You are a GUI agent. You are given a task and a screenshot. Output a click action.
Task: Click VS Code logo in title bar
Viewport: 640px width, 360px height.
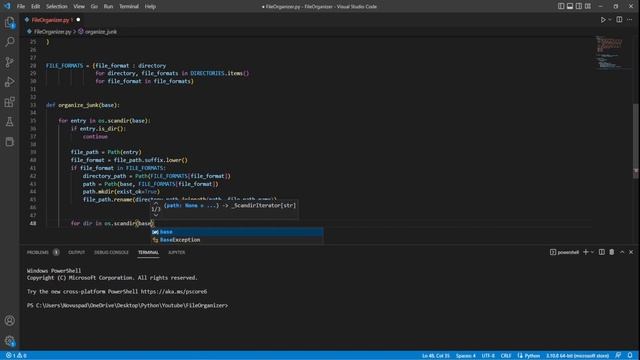coord(7,6)
